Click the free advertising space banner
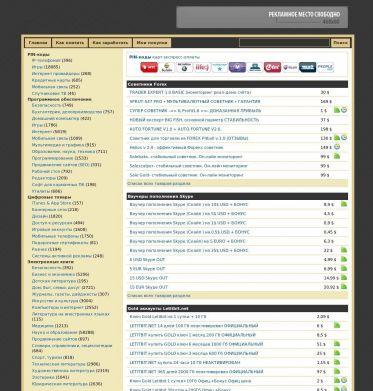The width and height of the screenshot is (373, 391). coord(262,17)
